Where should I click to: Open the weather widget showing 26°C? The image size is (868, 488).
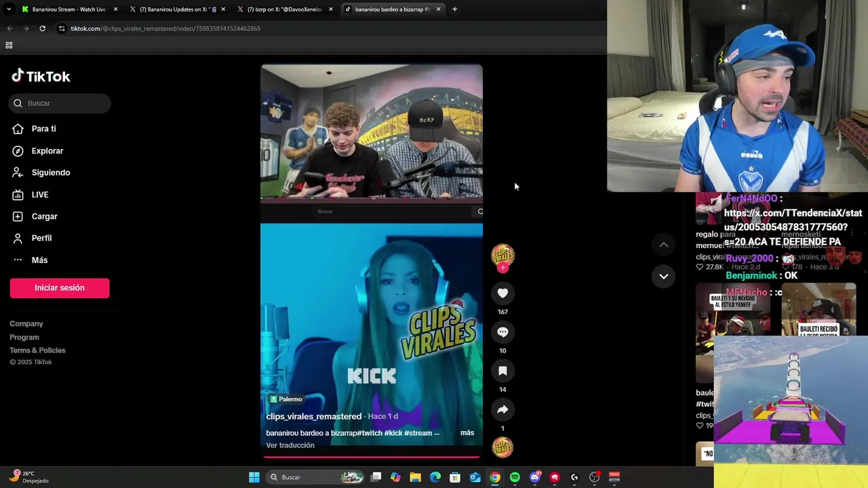coord(28,477)
